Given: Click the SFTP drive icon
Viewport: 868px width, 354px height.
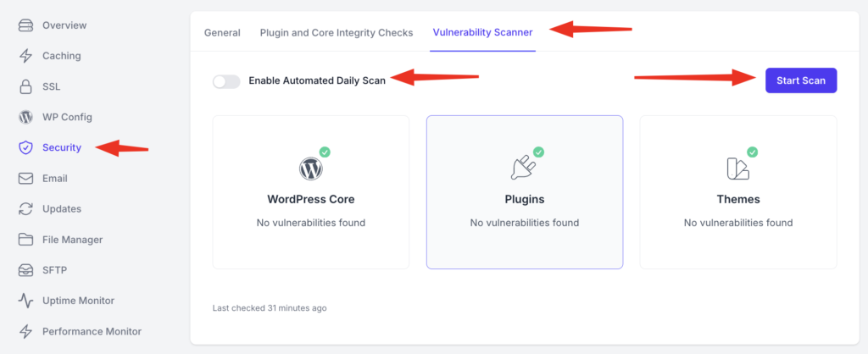Looking at the screenshot, I should 26,270.
